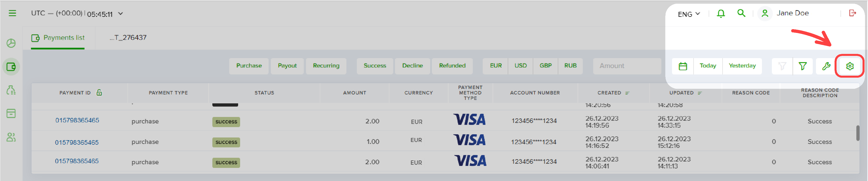Open the users sidebar icon
The height and width of the screenshot is (181, 868).
click(x=11, y=137)
